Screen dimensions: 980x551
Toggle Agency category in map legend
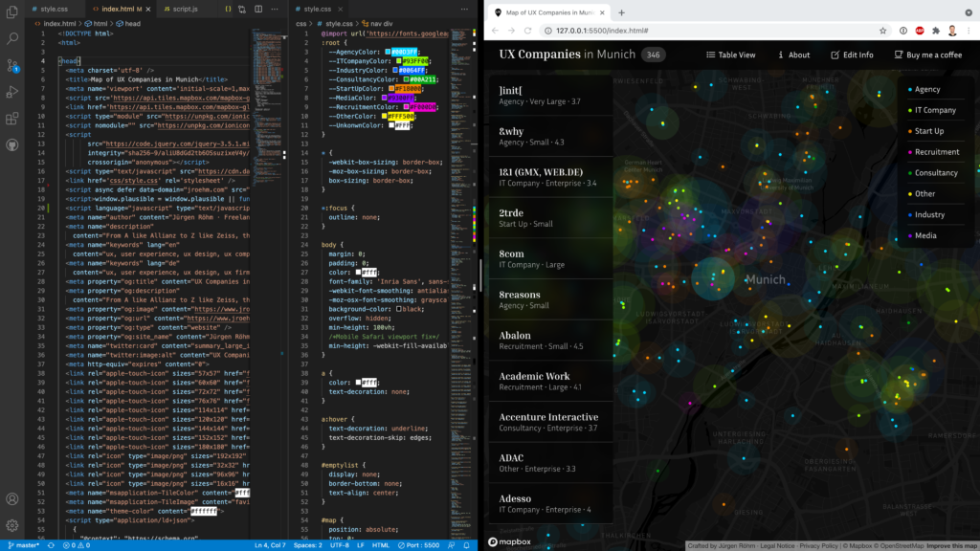point(926,89)
